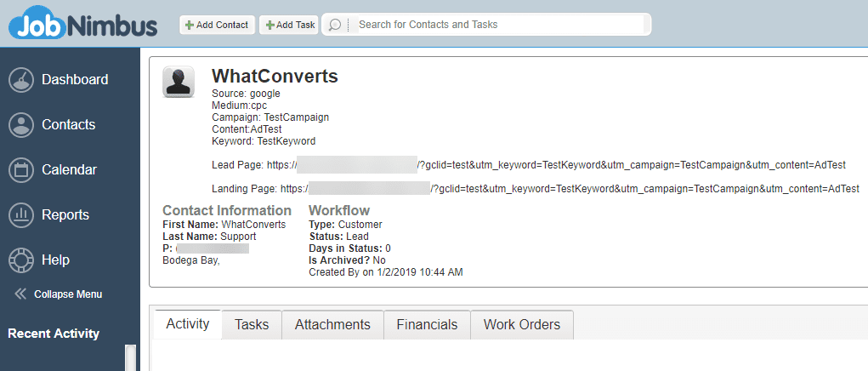868x371 pixels.
Task: Click Last Name: Support field
Action: click(209, 237)
